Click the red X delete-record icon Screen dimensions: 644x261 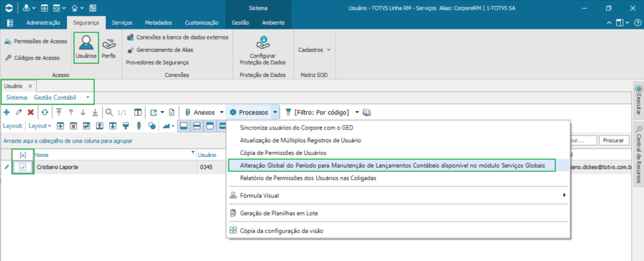pos(31,112)
